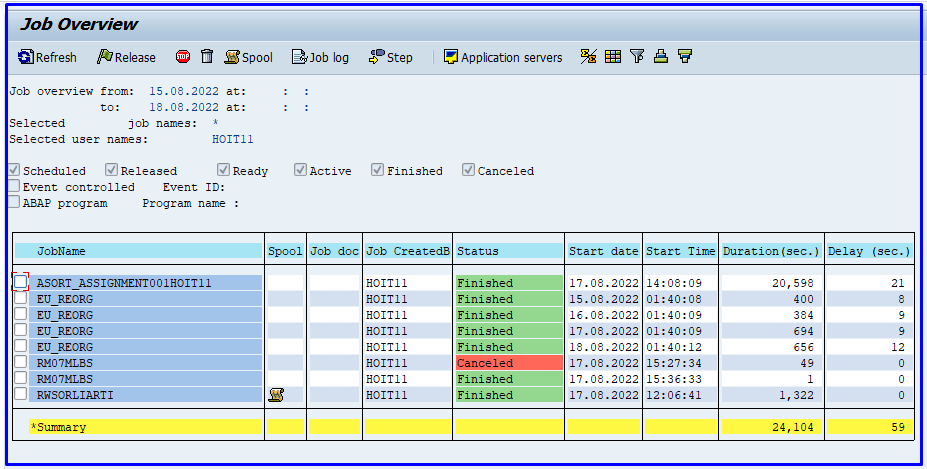Click the sort ascending icon

click(x=661, y=56)
